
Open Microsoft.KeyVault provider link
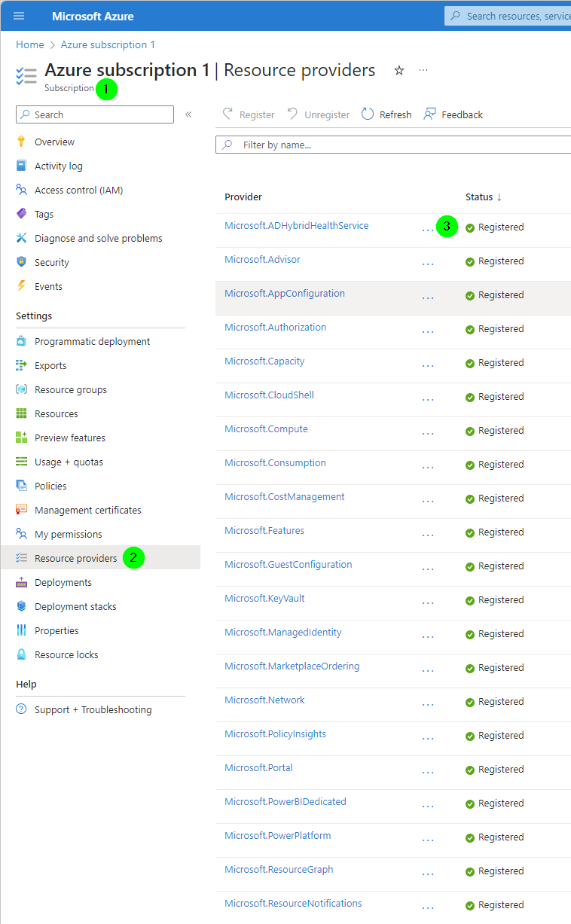click(x=264, y=598)
